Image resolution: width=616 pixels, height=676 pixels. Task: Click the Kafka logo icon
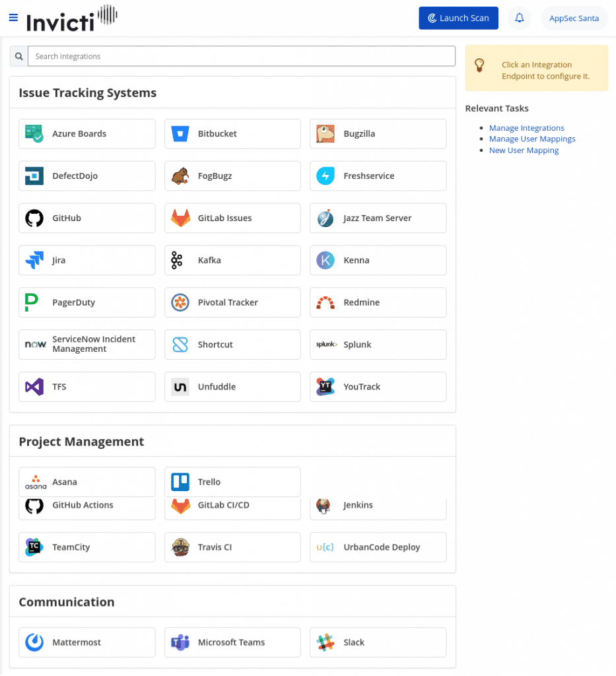[x=177, y=260]
